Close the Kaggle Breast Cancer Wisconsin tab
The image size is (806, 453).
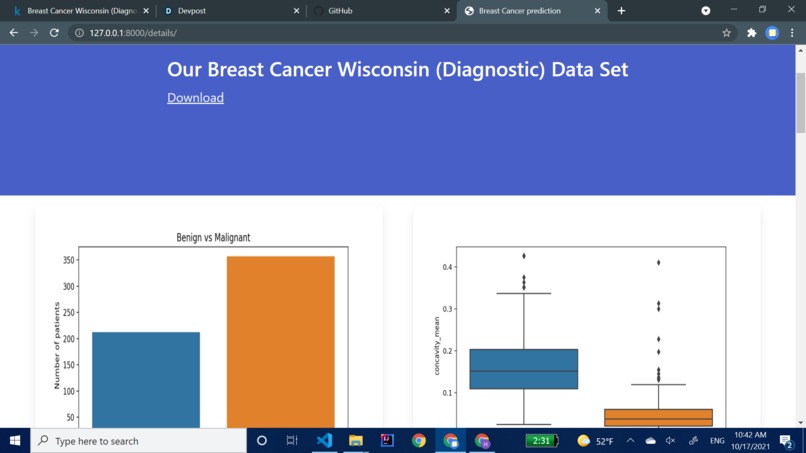[146, 11]
